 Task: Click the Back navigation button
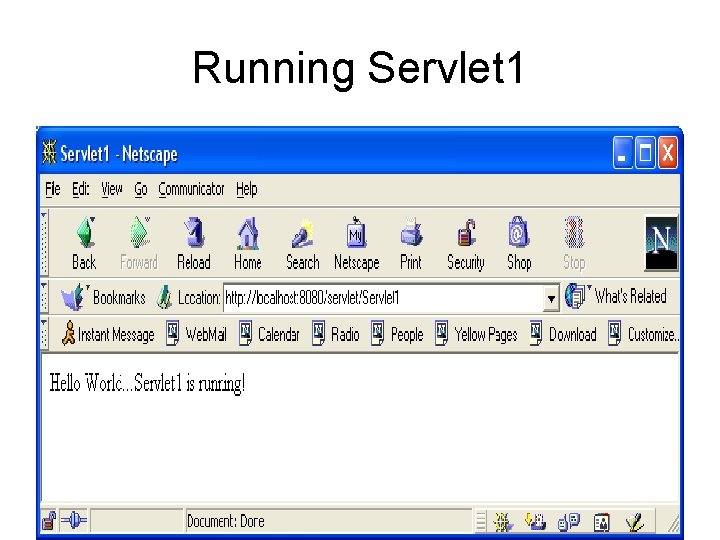pyautogui.click(x=84, y=243)
